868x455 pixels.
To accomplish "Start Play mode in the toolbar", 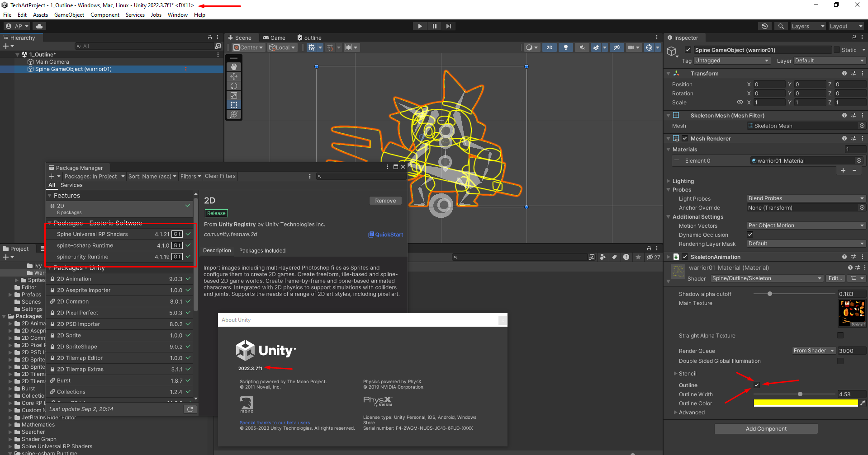I will [x=420, y=26].
